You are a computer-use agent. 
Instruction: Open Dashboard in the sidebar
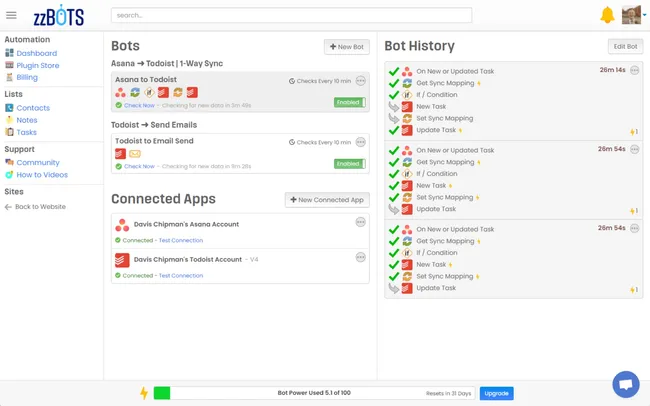click(x=37, y=53)
